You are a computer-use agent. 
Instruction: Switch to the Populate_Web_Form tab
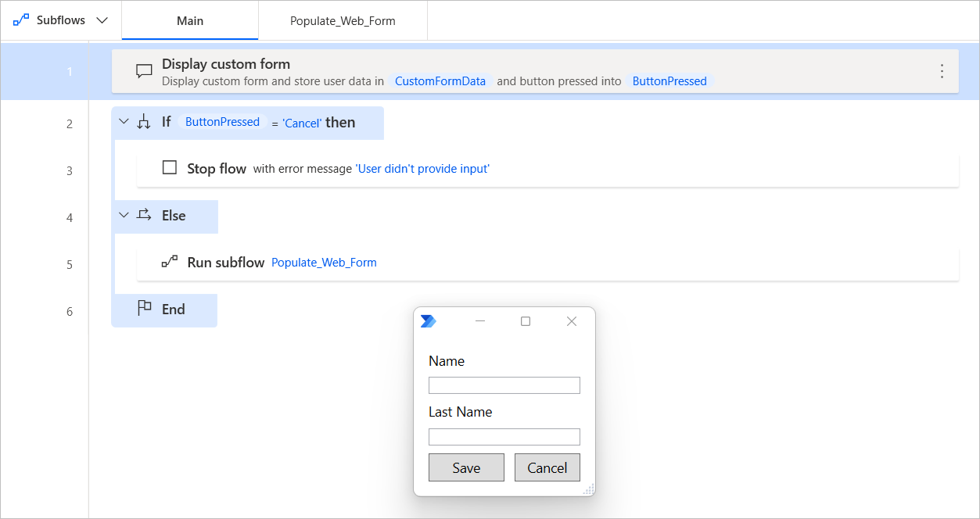pos(342,20)
